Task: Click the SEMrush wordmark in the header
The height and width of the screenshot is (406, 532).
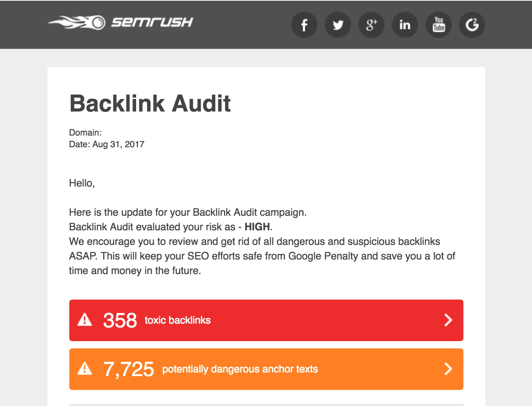Action: (151, 22)
